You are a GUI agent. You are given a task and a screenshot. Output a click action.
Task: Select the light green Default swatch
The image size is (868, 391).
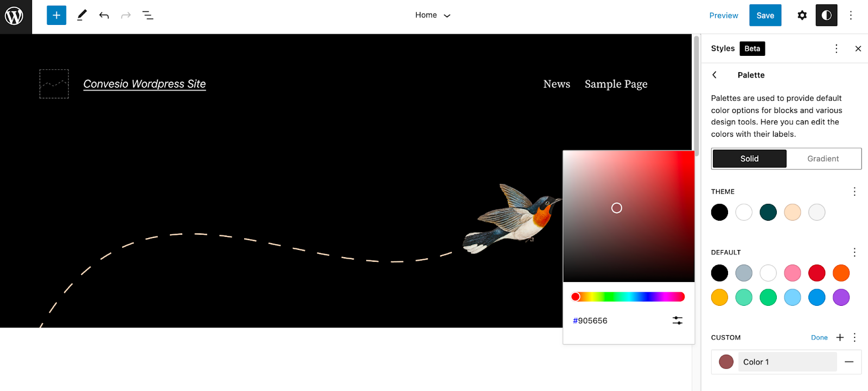click(744, 297)
